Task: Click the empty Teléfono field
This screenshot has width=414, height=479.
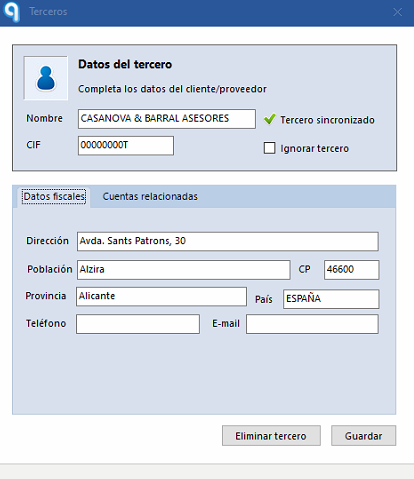Action: pyautogui.click(x=138, y=324)
